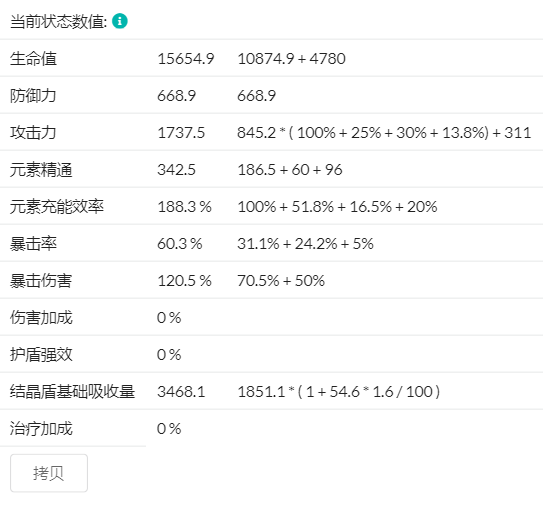Select the crystallize shield value 3468.1

point(181,392)
